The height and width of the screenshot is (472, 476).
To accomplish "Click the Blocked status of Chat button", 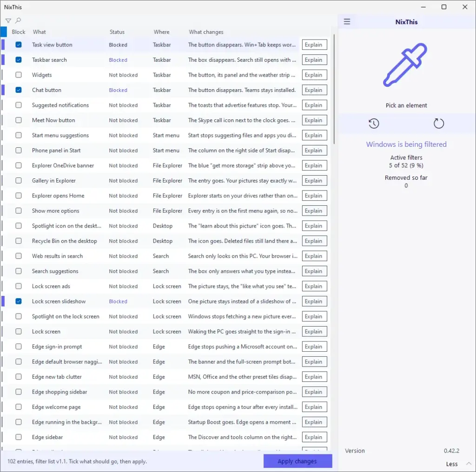I will click(x=118, y=90).
